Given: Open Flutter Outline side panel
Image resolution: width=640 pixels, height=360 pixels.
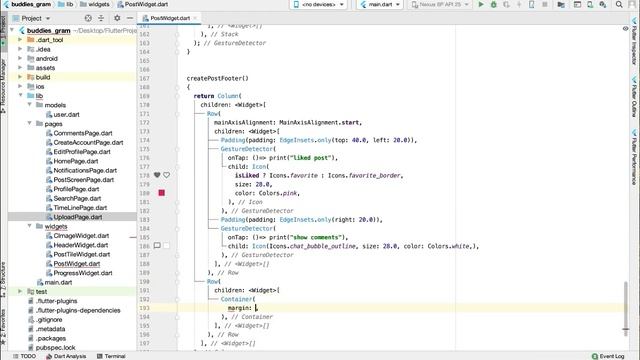Looking at the screenshot, I should 634,97.
